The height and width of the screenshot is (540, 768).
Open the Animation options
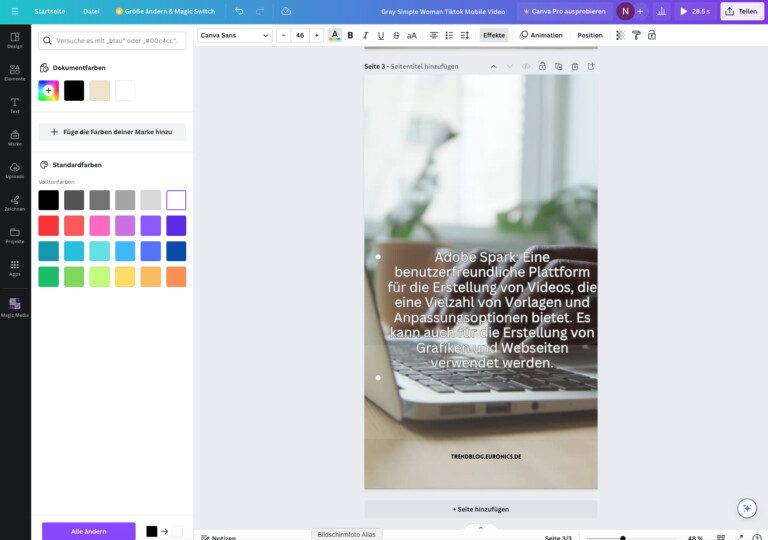click(x=541, y=35)
